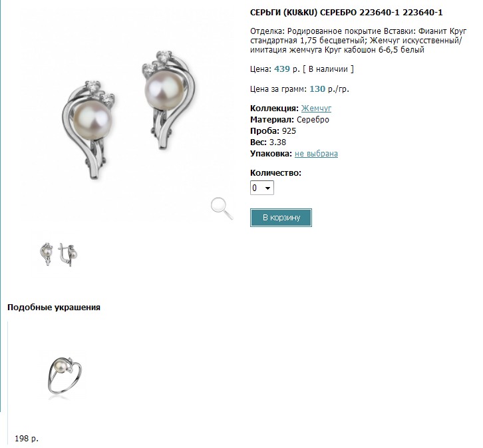This screenshot has height=448, width=483.
Task: Click the 198 р. ring price
Action: coord(27,438)
